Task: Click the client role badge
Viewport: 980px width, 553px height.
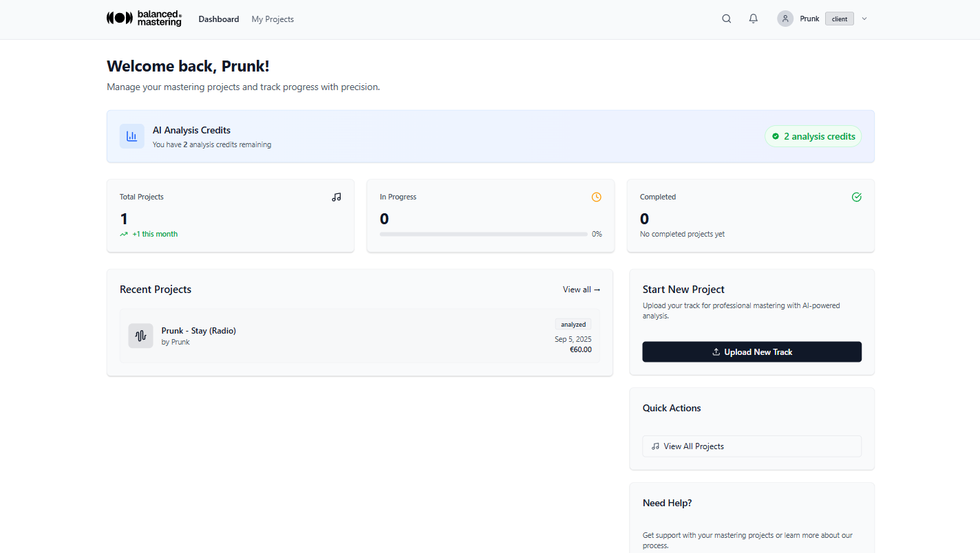Action: pos(840,19)
